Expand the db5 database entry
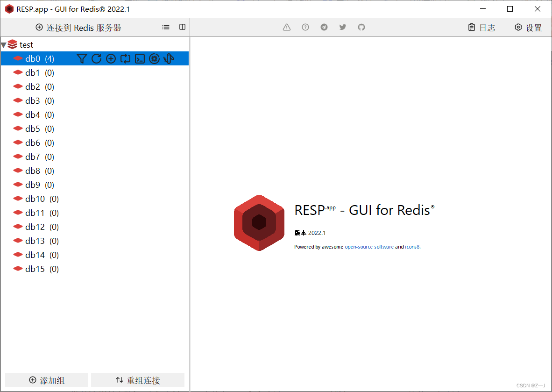 click(33, 128)
